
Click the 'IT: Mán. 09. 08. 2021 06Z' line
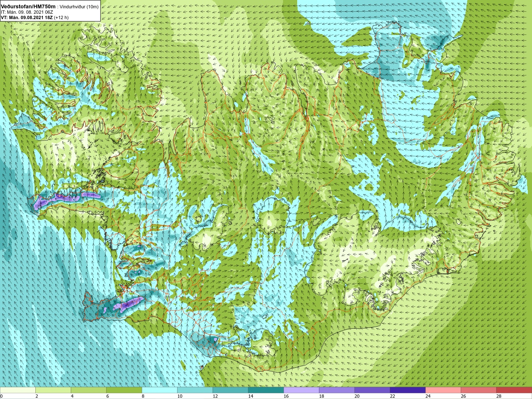[x=26, y=12]
